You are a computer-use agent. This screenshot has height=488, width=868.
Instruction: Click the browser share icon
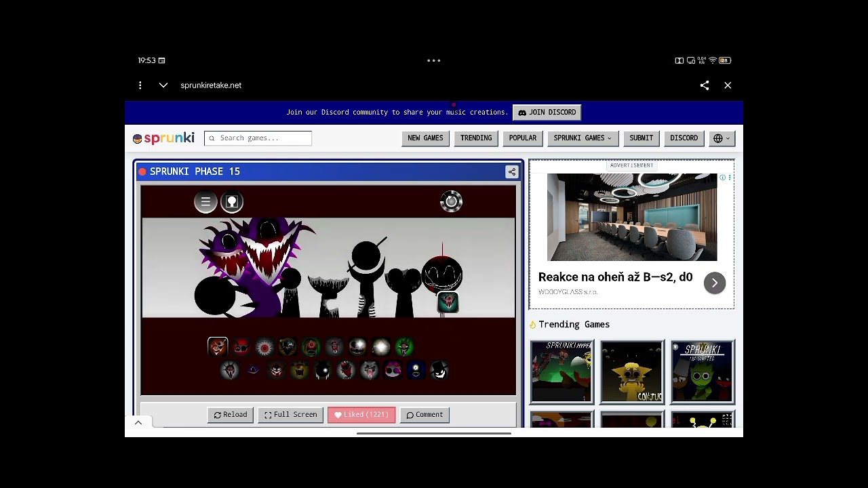pyautogui.click(x=705, y=85)
